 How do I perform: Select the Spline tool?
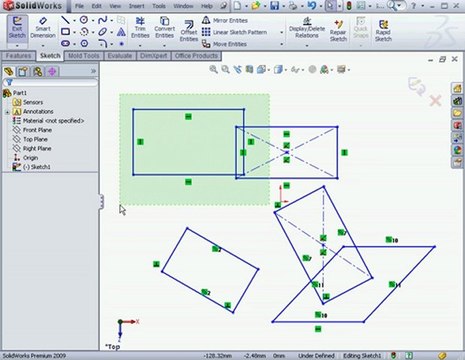(x=102, y=20)
